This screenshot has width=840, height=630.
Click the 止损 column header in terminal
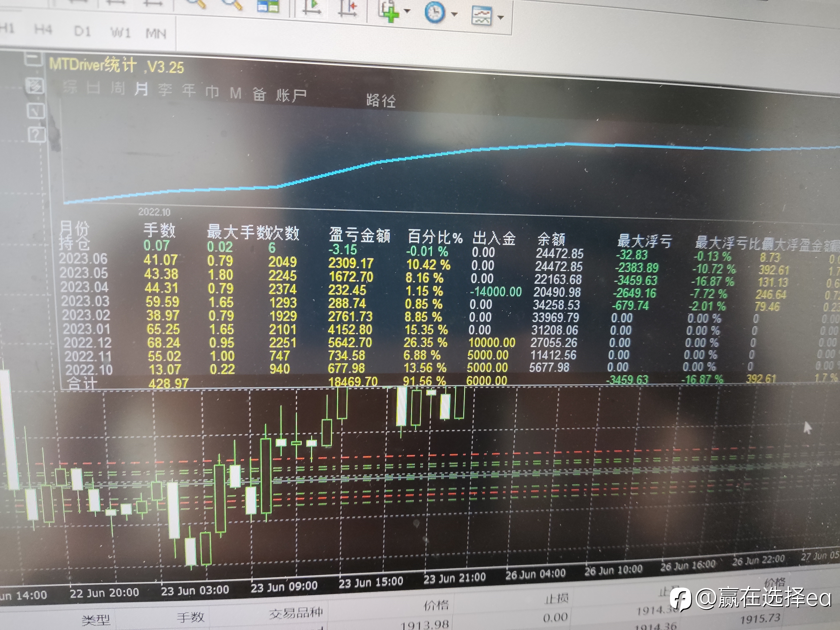(x=557, y=599)
